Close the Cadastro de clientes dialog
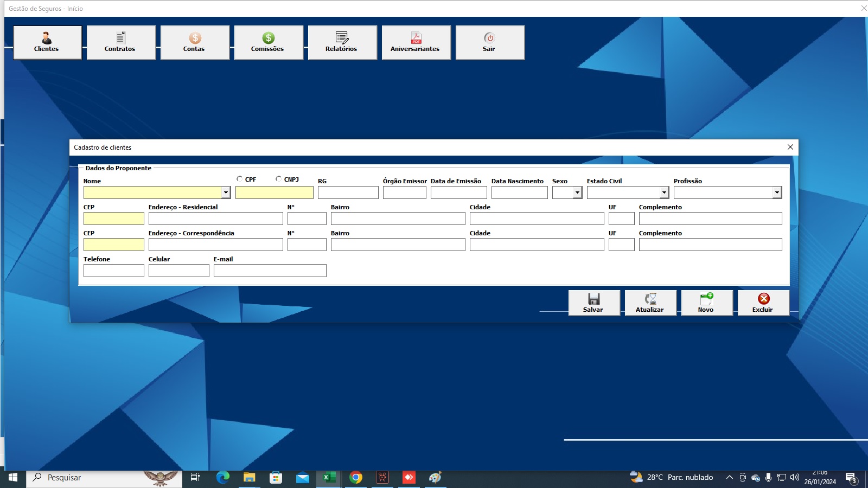 click(790, 147)
